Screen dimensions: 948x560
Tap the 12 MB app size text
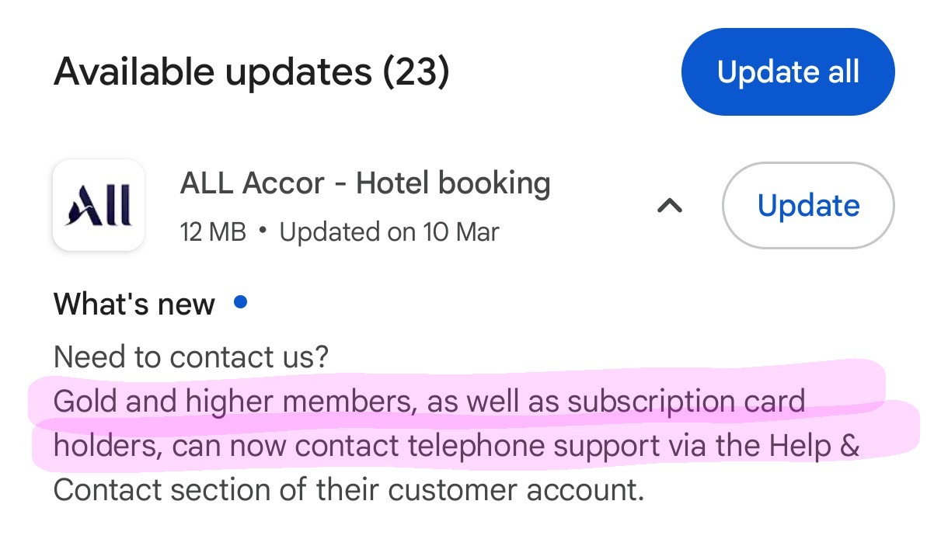[x=213, y=231]
